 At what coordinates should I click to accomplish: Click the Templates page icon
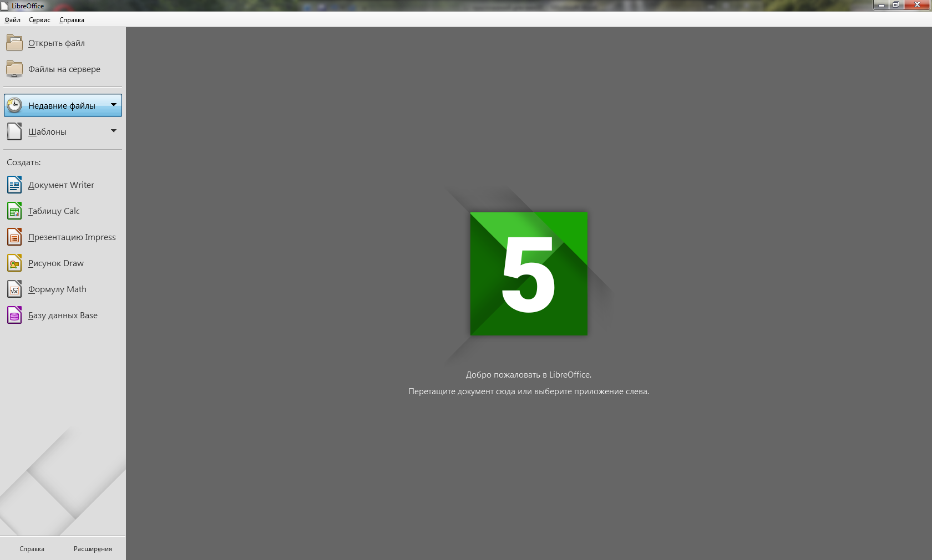[14, 131]
